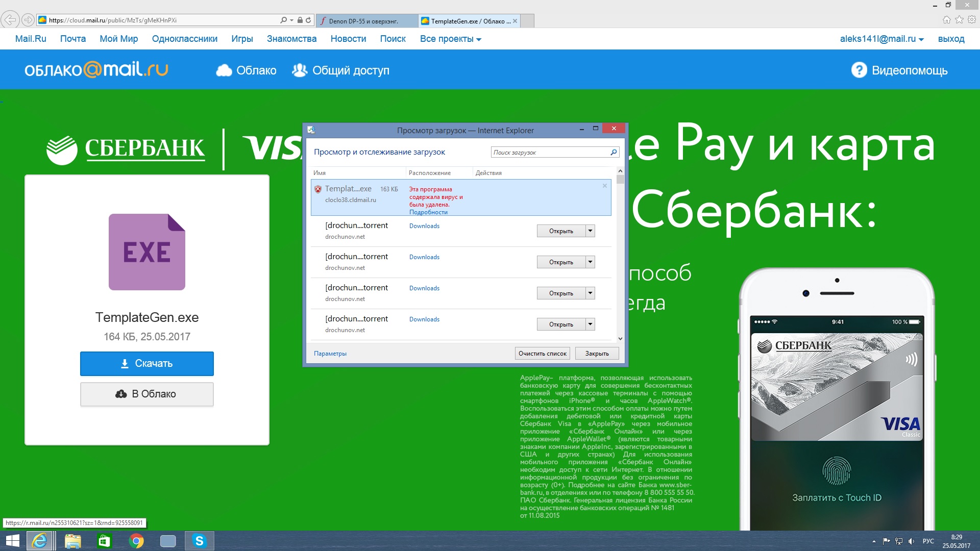Expand arrow next to last Открыть button
The image size is (980, 551).
point(590,324)
